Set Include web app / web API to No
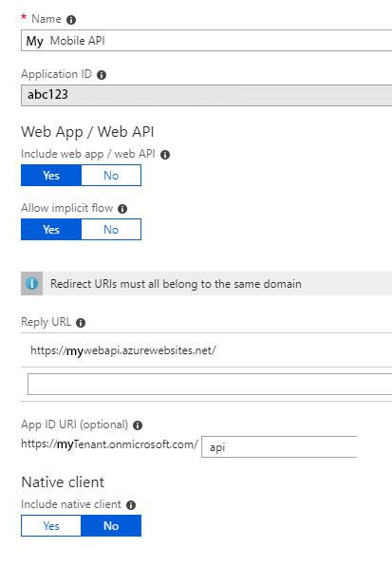The image size is (392, 585). pos(111,176)
